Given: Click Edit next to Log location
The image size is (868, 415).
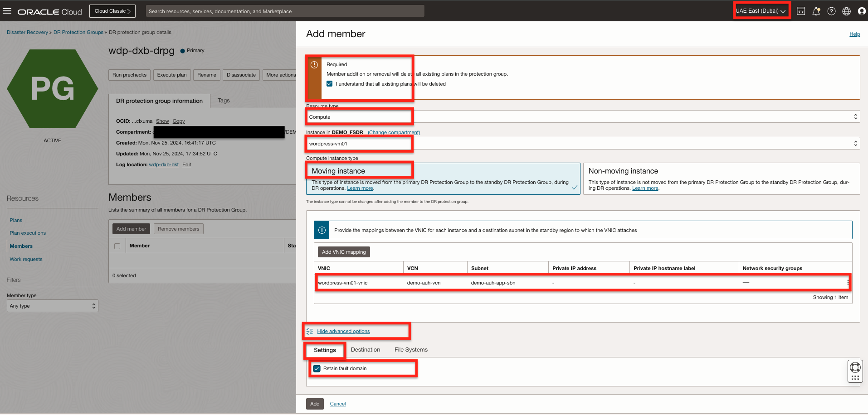Looking at the screenshot, I should pyautogui.click(x=187, y=164).
